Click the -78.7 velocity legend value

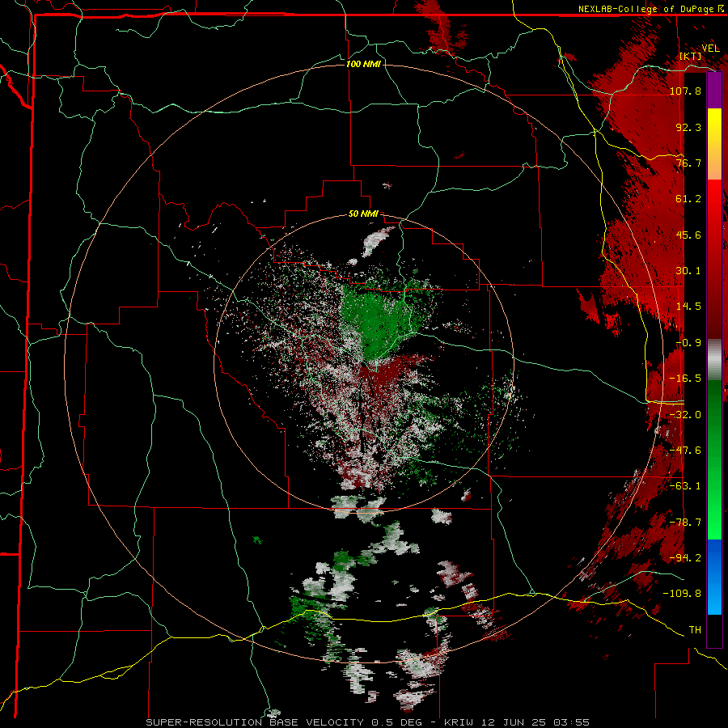click(685, 523)
